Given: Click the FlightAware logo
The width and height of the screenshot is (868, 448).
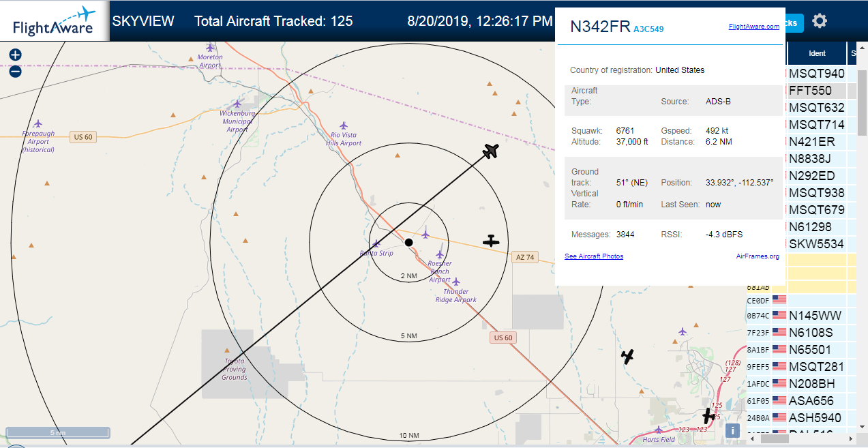Looking at the screenshot, I should coord(55,21).
